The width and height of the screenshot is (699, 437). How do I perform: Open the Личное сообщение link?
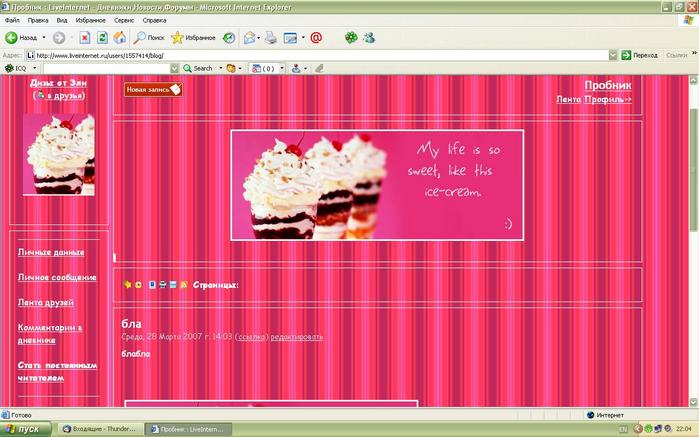(57, 277)
